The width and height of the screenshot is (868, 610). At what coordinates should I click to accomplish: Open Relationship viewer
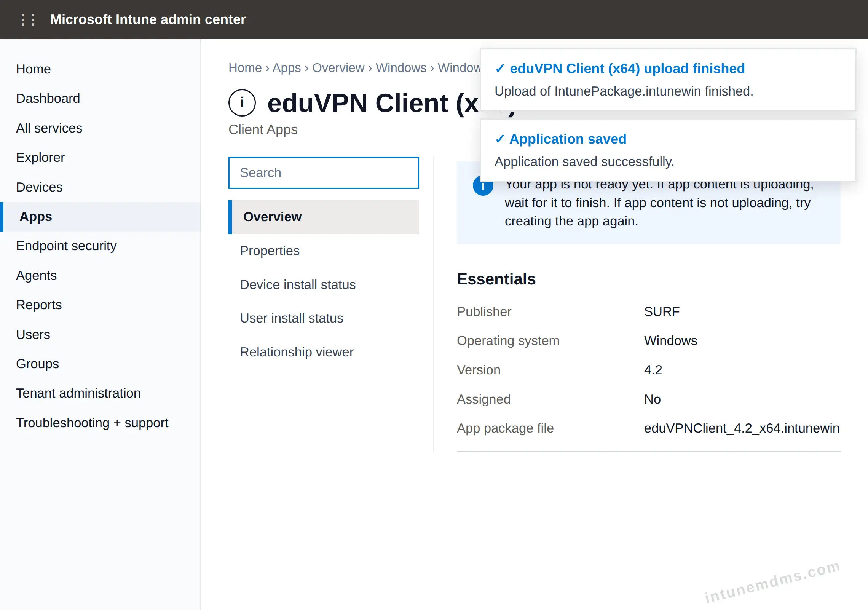point(324,352)
